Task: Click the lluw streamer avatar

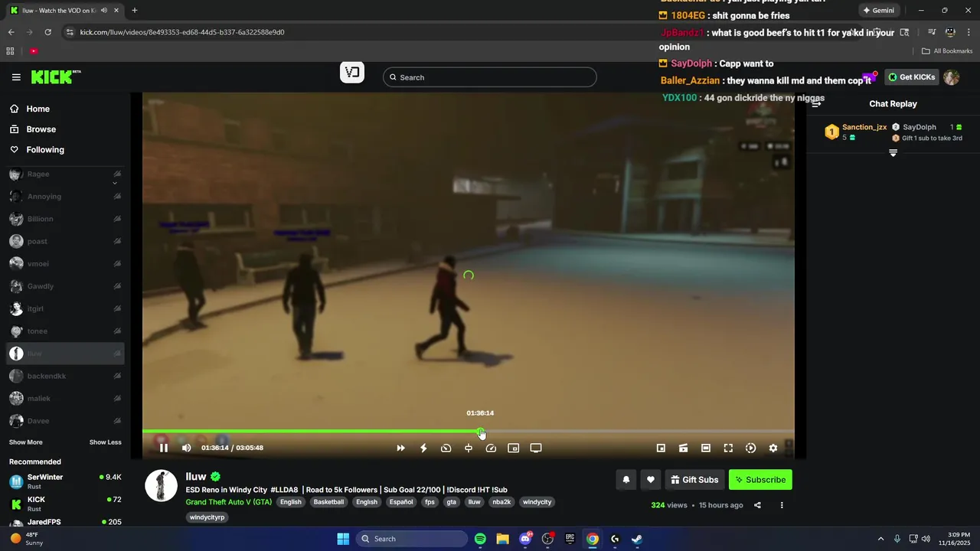Action: click(162, 485)
